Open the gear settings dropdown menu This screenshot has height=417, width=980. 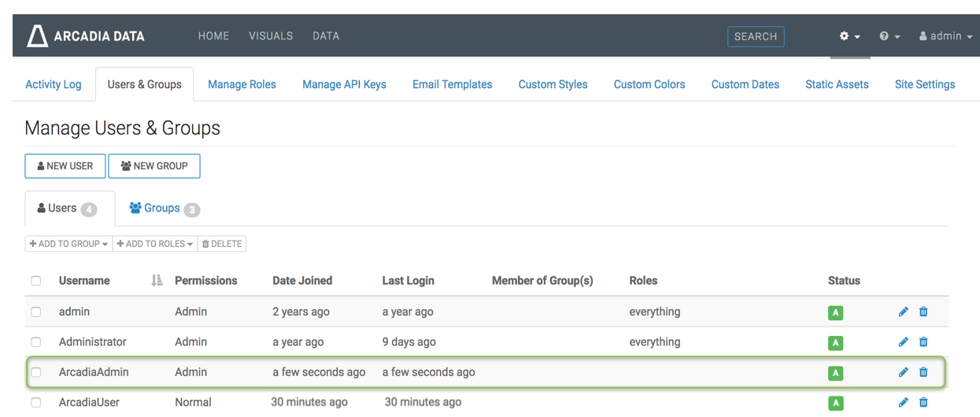click(849, 36)
